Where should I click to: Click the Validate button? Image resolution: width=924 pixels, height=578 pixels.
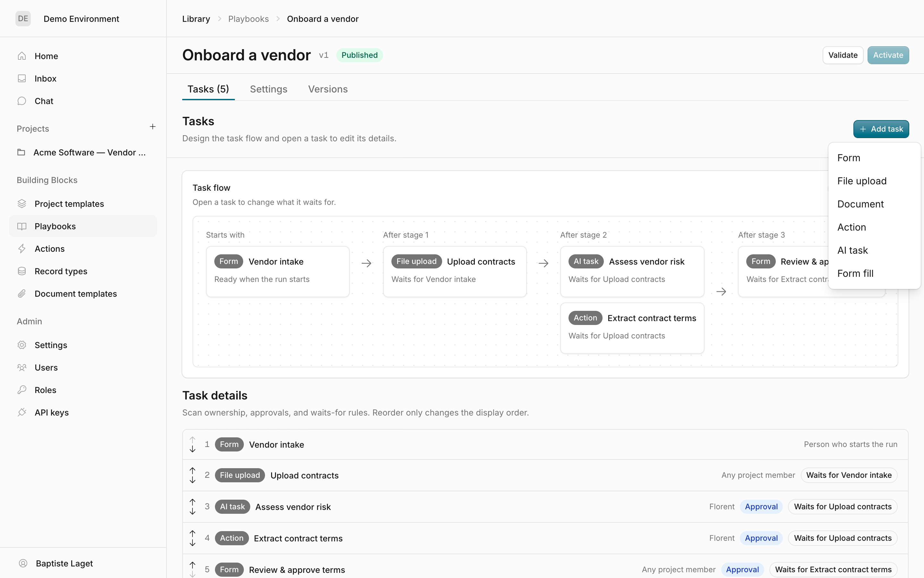(x=843, y=55)
